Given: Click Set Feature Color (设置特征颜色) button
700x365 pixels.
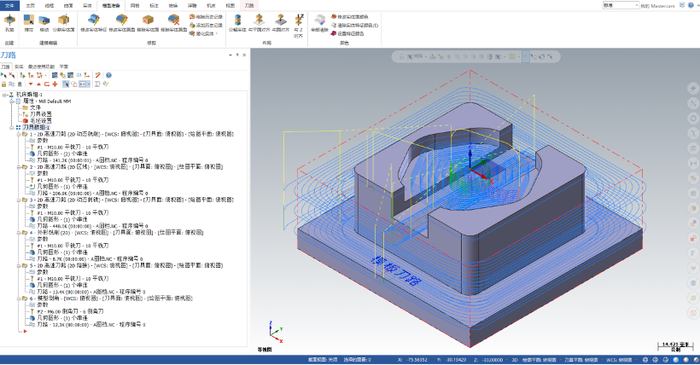Looking at the screenshot, I should pos(347,33).
